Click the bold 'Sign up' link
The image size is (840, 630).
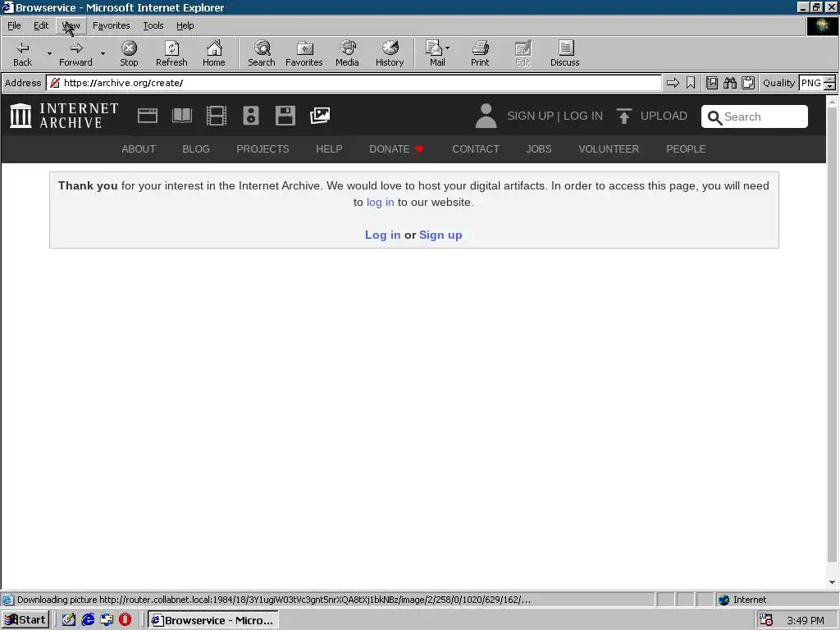(441, 235)
